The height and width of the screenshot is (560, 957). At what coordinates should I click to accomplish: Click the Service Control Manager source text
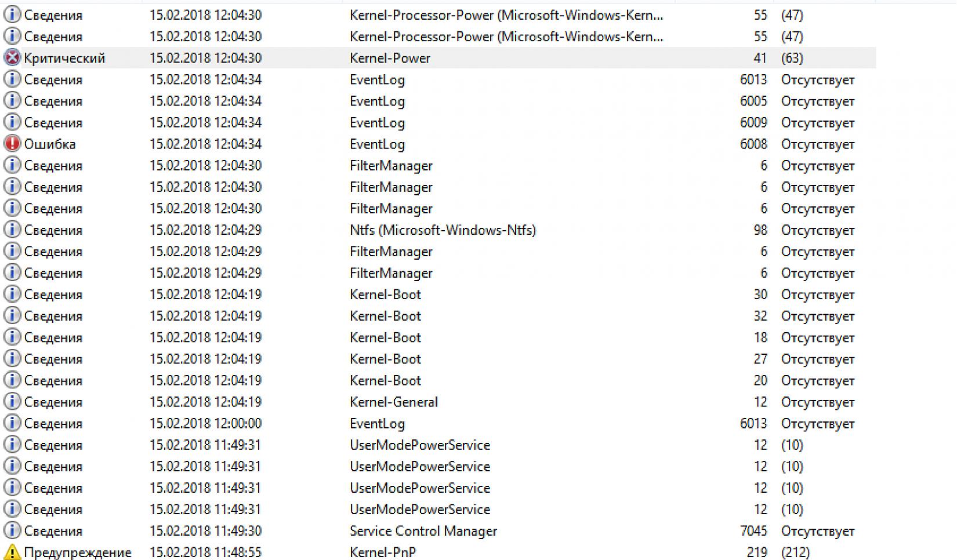click(423, 531)
